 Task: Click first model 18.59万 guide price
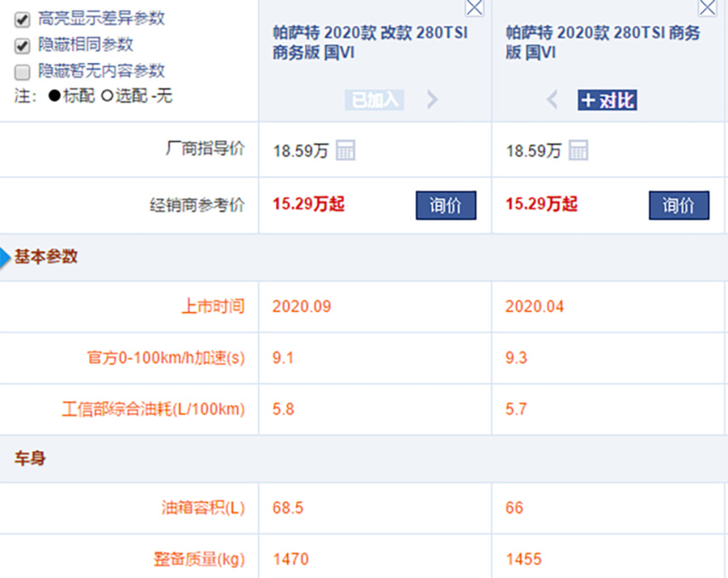[x=301, y=151]
